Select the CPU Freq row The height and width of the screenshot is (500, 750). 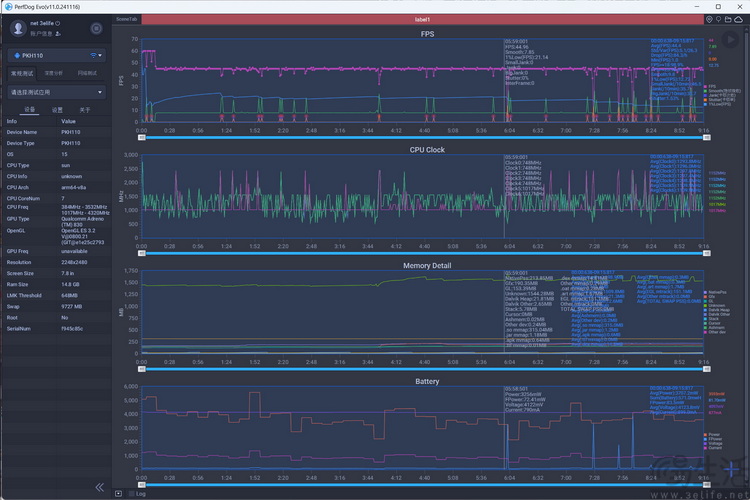pyautogui.click(x=56, y=209)
